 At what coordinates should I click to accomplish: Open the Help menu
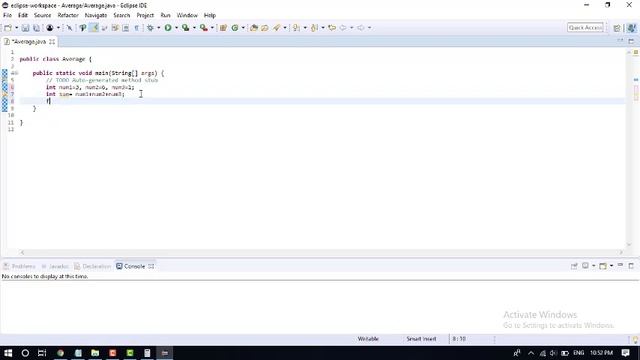pos(209,15)
